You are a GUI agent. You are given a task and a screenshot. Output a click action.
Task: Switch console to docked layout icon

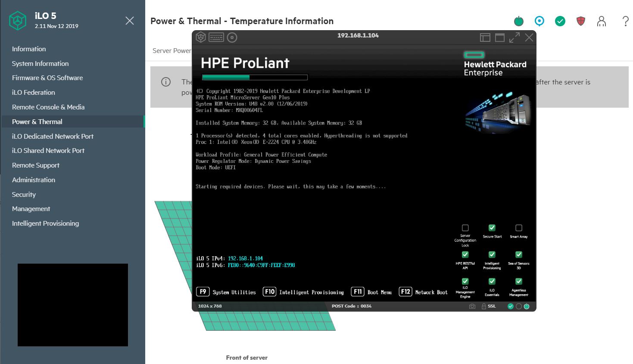pyautogui.click(x=485, y=37)
